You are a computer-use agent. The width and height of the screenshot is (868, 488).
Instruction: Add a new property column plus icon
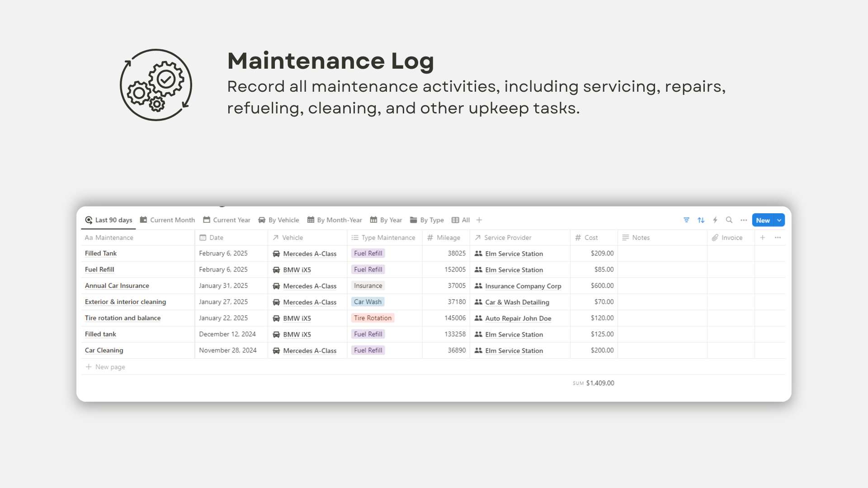[763, 238]
